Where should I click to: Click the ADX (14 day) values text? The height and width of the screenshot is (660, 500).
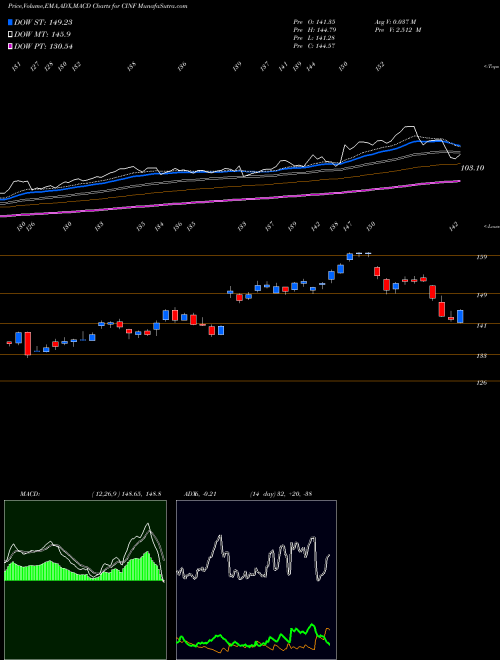pyautogui.click(x=281, y=494)
